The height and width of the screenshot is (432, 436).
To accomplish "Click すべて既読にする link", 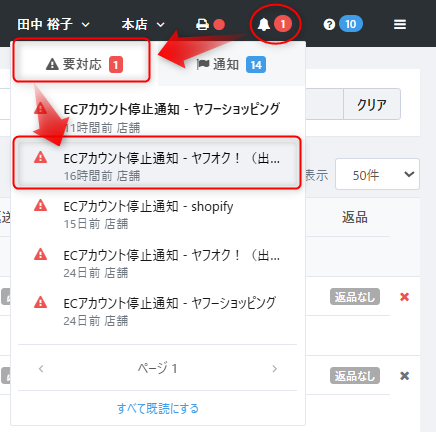I will (x=158, y=408).
